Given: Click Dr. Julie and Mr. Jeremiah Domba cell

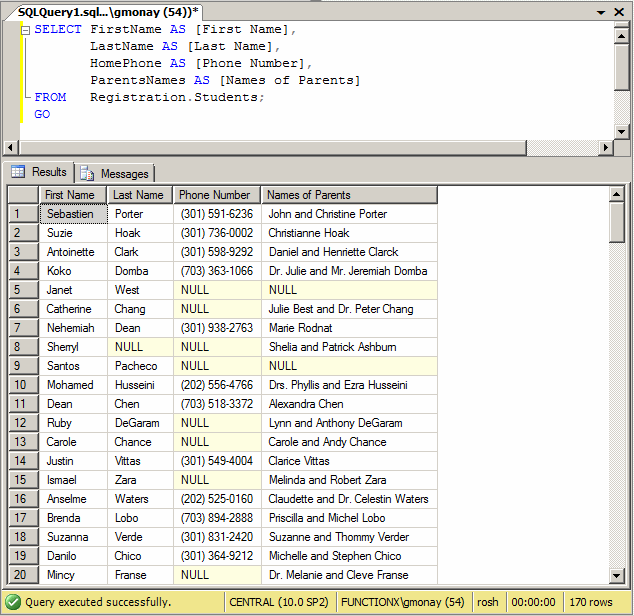Looking at the screenshot, I should (x=349, y=271).
